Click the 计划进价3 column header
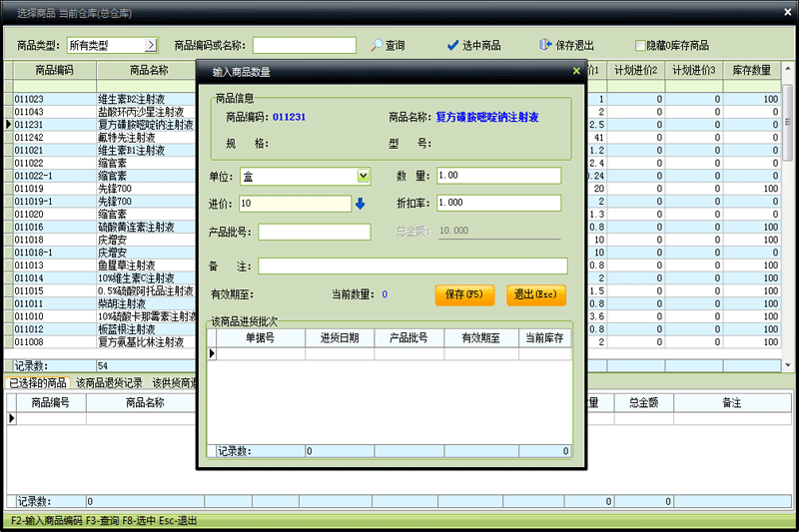The width and height of the screenshot is (799, 532). (x=694, y=70)
